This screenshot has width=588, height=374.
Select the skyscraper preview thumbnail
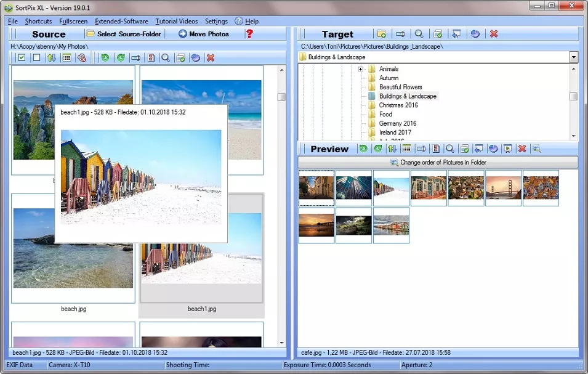(353, 188)
